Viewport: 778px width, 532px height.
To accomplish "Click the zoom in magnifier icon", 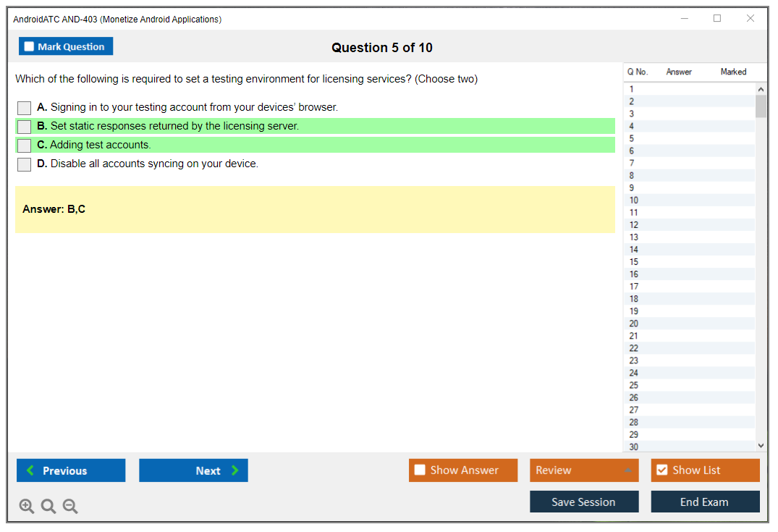I will [26, 507].
